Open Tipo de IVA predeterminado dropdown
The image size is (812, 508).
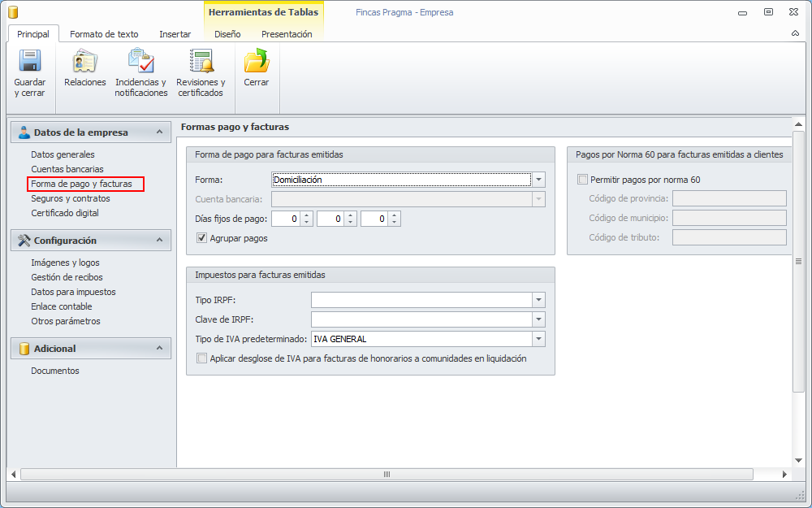pos(538,340)
